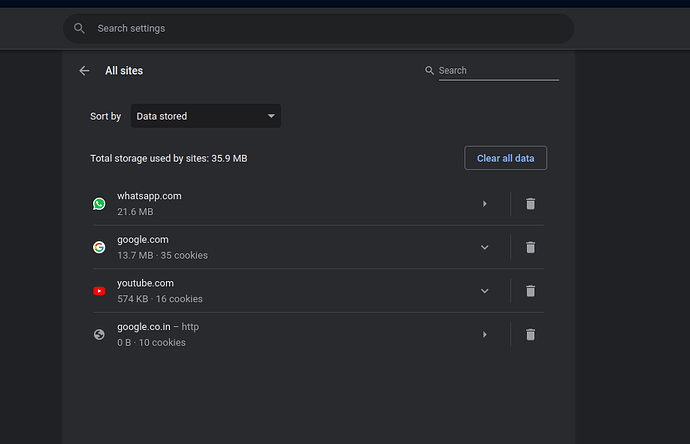Delete whatsapp.com site data with trash icon
The image size is (690, 444).
(531, 204)
